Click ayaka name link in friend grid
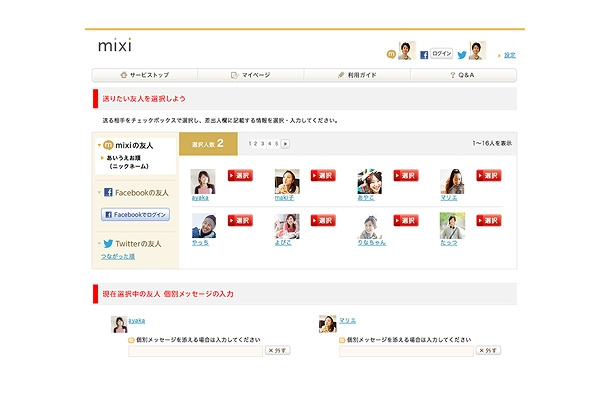Image resolution: width=610 pixels, height=400 pixels. pyautogui.click(x=200, y=198)
